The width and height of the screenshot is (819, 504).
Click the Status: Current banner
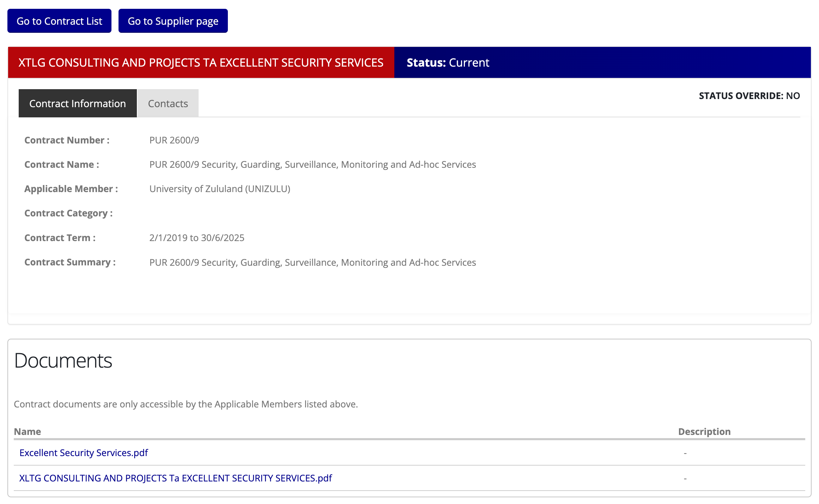(x=448, y=63)
